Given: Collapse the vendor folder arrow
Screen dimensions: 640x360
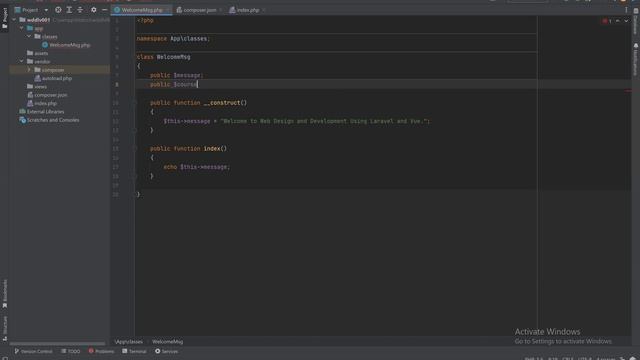Looking at the screenshot, I should pos(22,61).
